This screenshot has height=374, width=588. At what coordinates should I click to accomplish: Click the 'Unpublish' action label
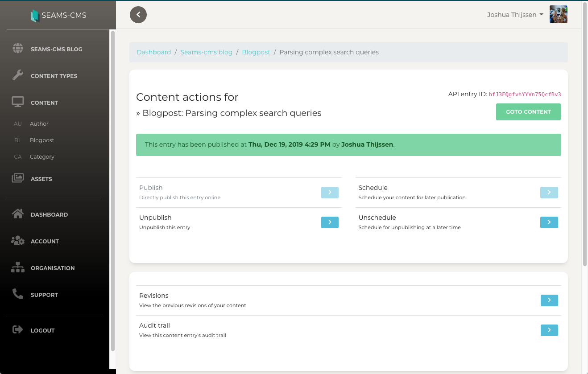pyautogui.click(x=155, y=218)
